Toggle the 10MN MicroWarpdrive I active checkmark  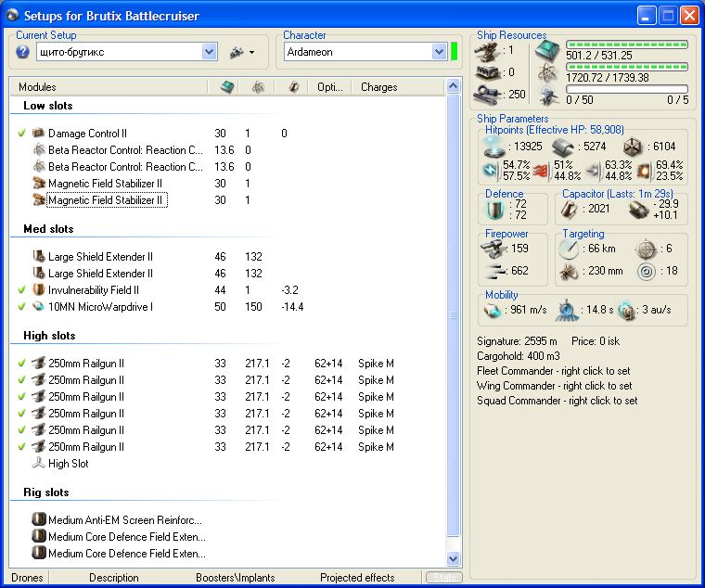click(21, 307)
